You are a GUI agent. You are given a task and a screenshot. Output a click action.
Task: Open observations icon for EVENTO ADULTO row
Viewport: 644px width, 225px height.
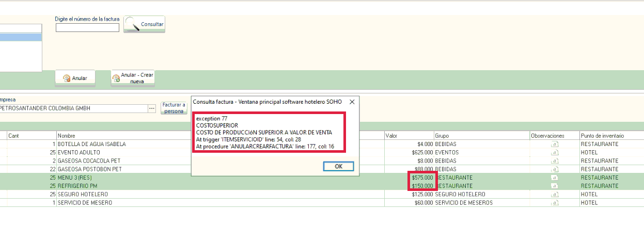pyautogui.click(x=555, y=153)
